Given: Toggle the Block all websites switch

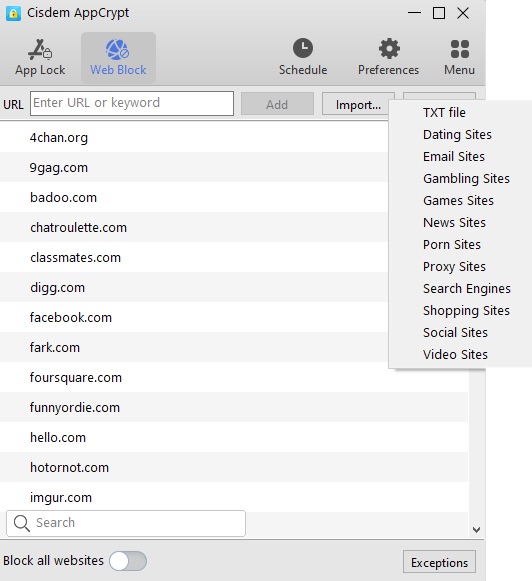Looking at the screenshot, I should [x=128, y=561].
